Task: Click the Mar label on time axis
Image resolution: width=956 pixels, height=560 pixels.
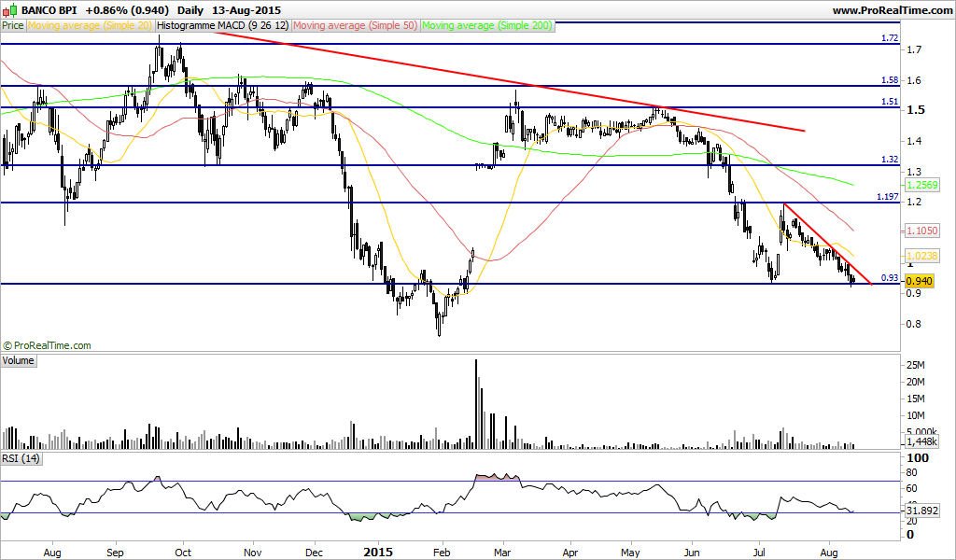Action: pos(502,553)
